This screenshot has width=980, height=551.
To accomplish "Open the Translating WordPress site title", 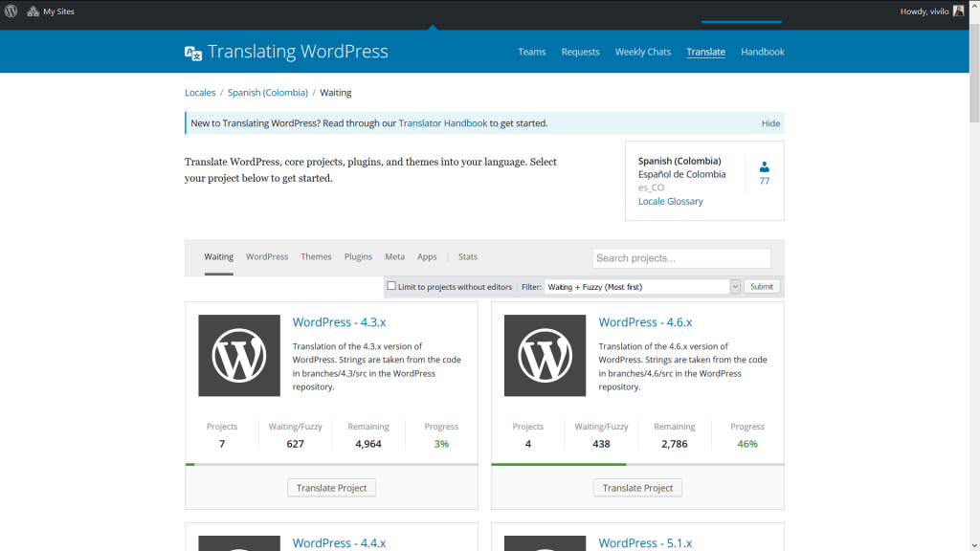I will pyautogui.click(x=298, y=52).
